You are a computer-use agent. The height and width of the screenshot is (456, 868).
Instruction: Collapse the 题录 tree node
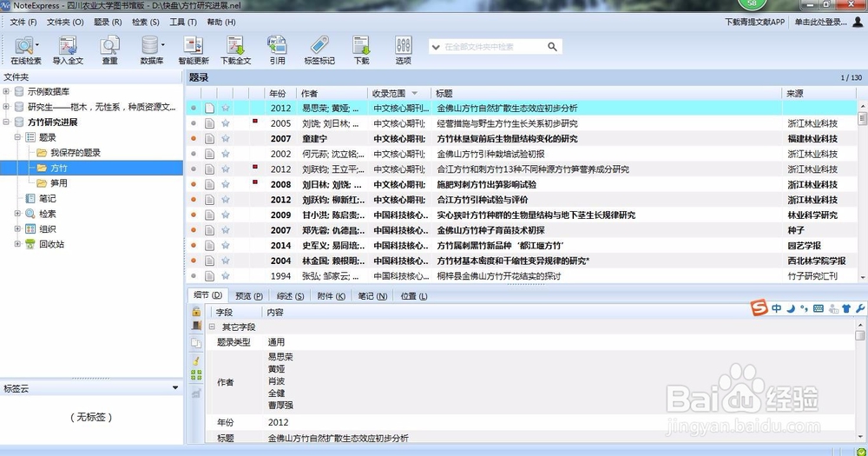pos(17,137)
